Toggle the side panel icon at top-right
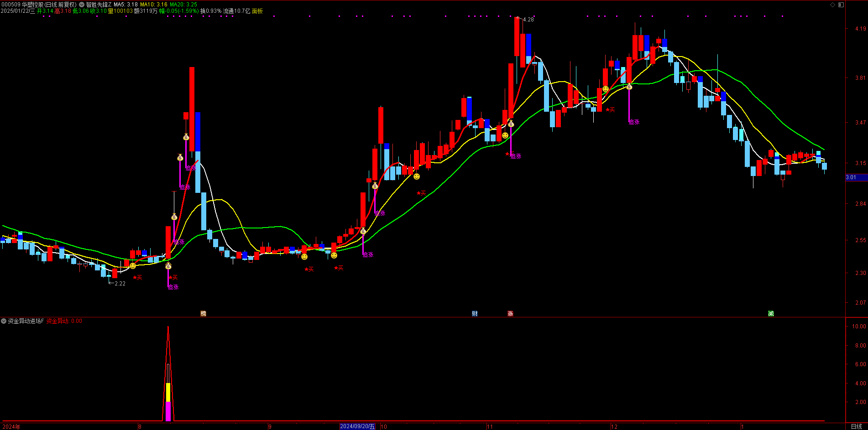The image size is (868, 430). (841, 5)
